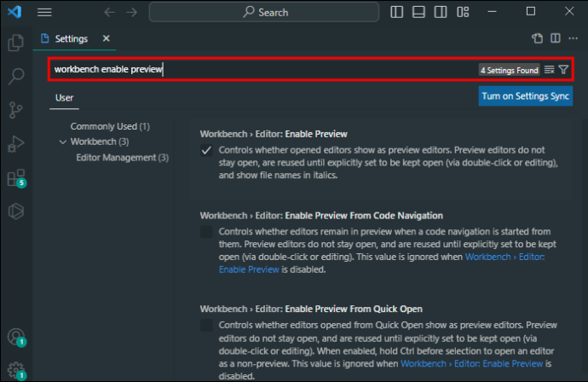Open the hamburger application menu
The height and width of the screenshot is (382, 588).
[x=44, y=12]
